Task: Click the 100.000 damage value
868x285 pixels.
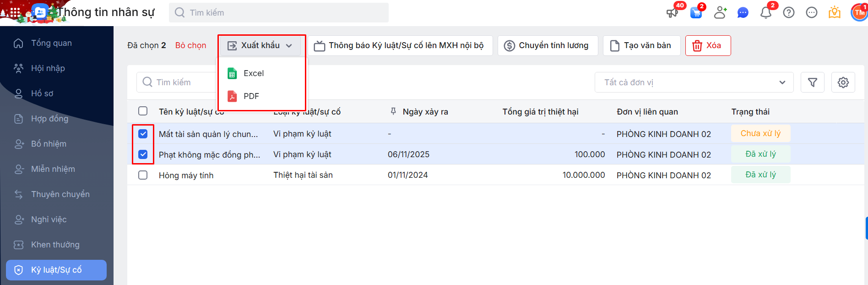Action: pyautogui.click(x=590, y=154)
